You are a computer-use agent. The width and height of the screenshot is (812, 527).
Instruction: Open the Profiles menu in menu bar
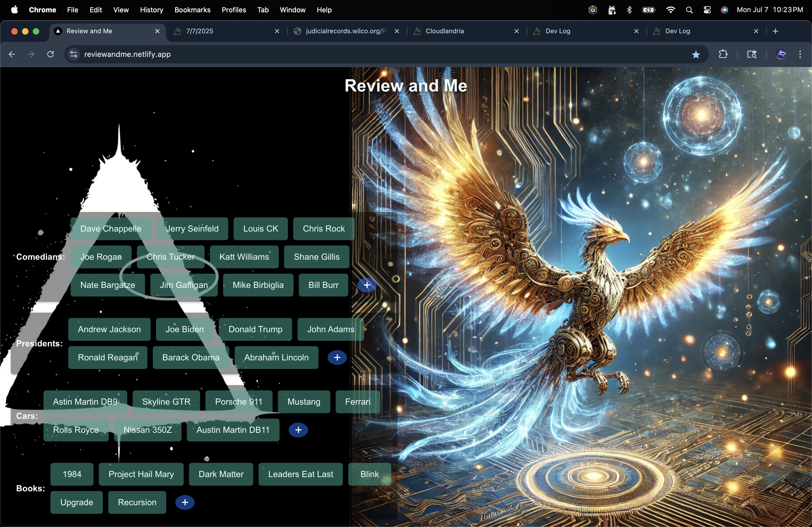[234, 10]
